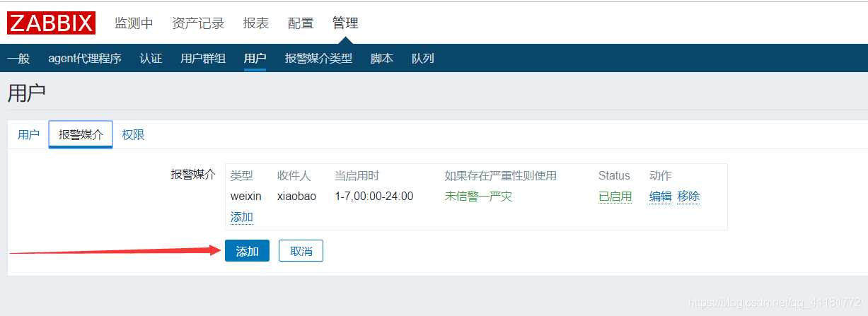The width and height of the screenshot is (868, 316).
Task: Open the 监测中 menu
Action: (x=134, y=23)
